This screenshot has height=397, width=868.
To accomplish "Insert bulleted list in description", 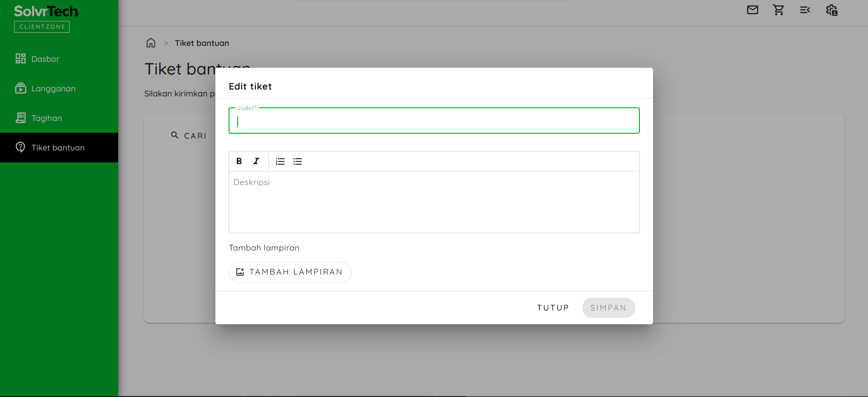I will 298,161.
